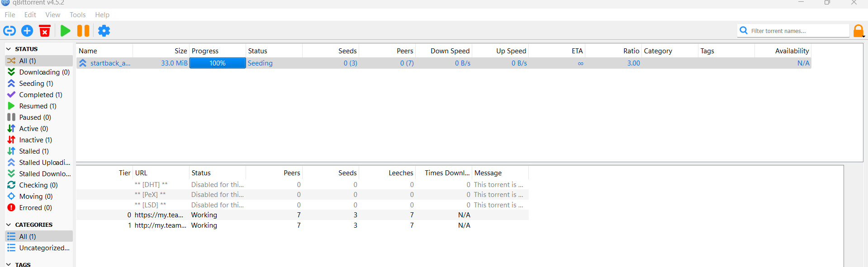Select the ** [LSD] ** tracker row

coord(302,205)
